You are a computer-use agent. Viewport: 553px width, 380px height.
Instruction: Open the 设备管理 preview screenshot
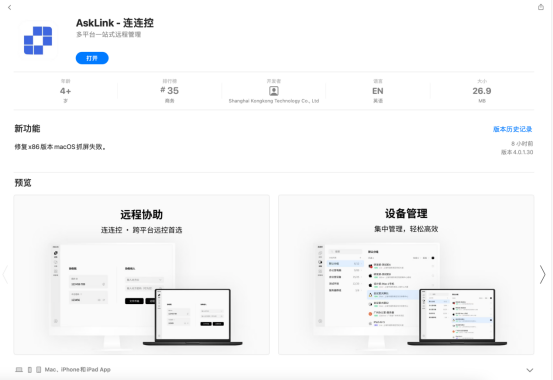[x=406, y=275]
